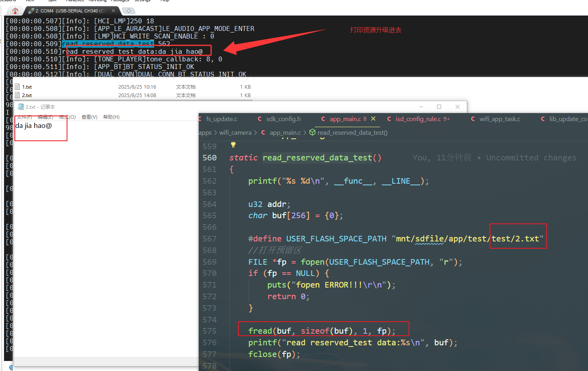This screenshot has height=371, width=588.
Task: Click the C icon of the sdk_config.h tab
Action: tap(260, 119)
